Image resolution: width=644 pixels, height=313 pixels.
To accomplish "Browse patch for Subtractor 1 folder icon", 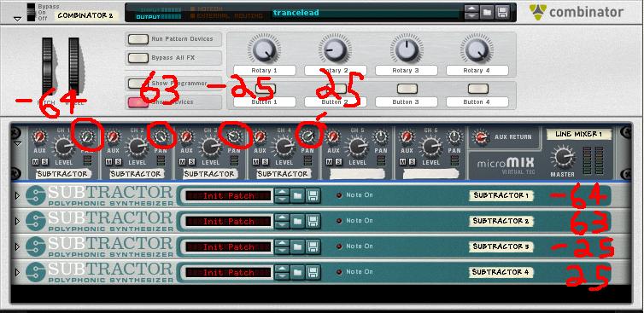I will click(x=298, y=195).
